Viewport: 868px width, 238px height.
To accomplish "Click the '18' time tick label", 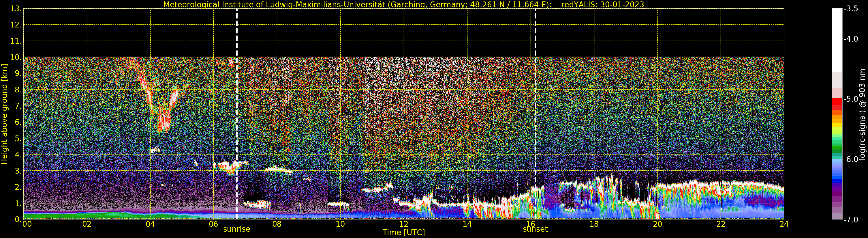I will point(594,224).
